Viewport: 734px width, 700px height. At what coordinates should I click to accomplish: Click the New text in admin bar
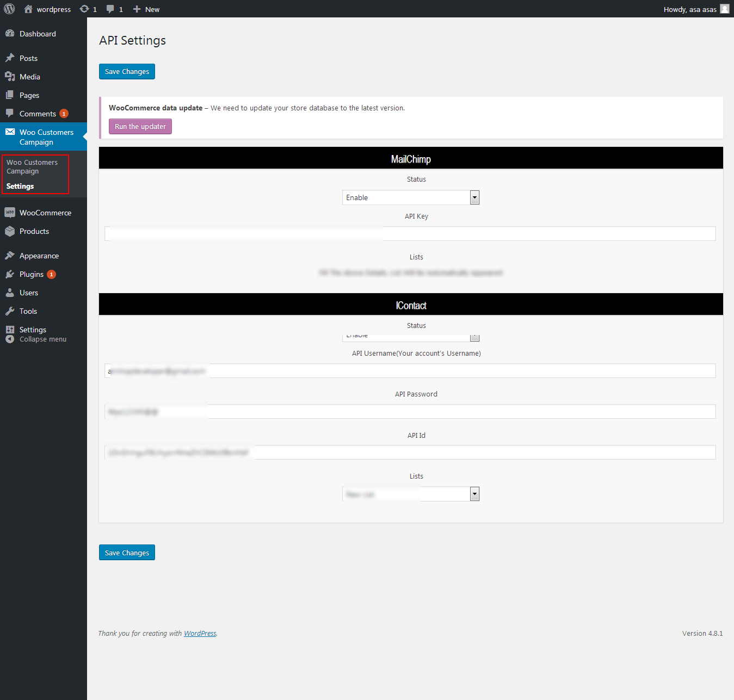(x=152, y=9)
